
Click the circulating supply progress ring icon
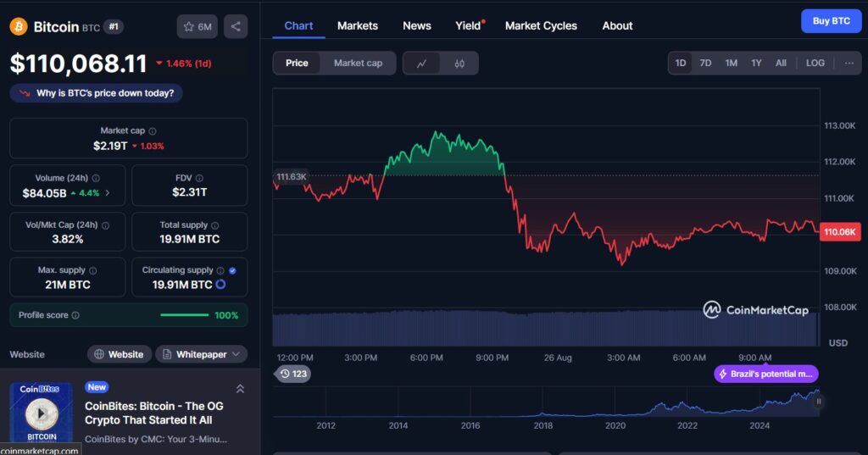[221, 285]
